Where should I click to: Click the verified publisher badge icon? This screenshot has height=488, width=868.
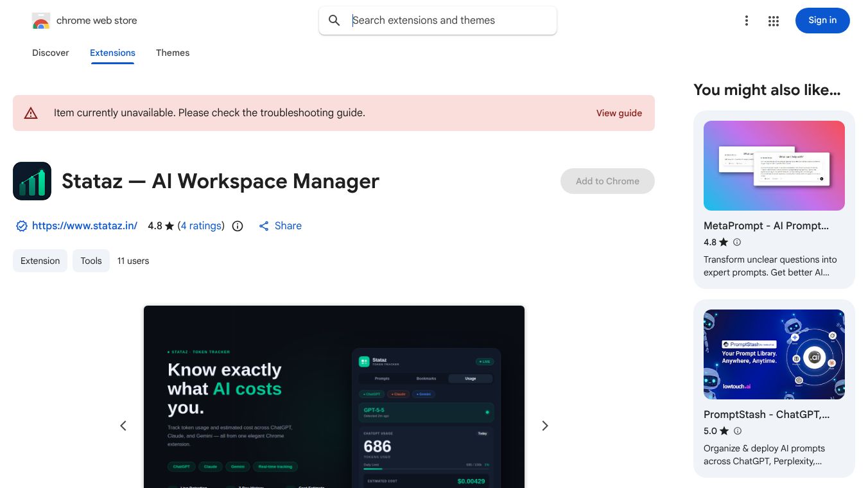[x=22, y=226]
